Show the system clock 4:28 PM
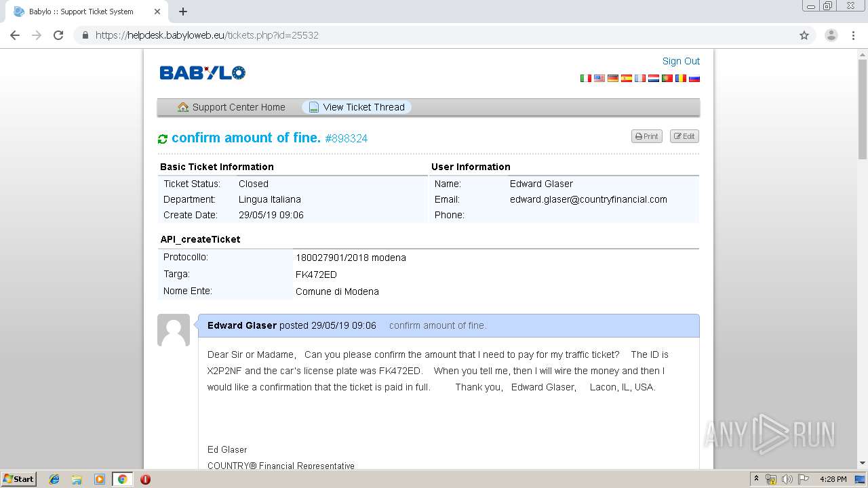868x488 pixels. [x=833, y=479]
